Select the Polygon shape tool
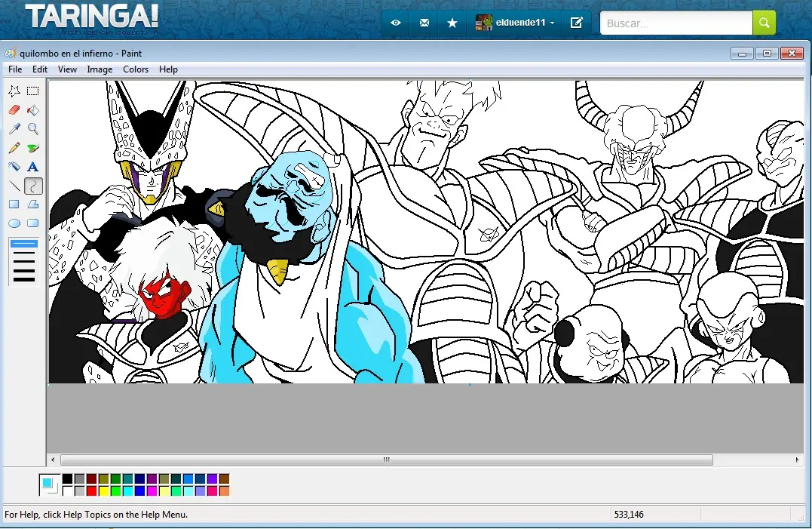 [x=33, y=205]
